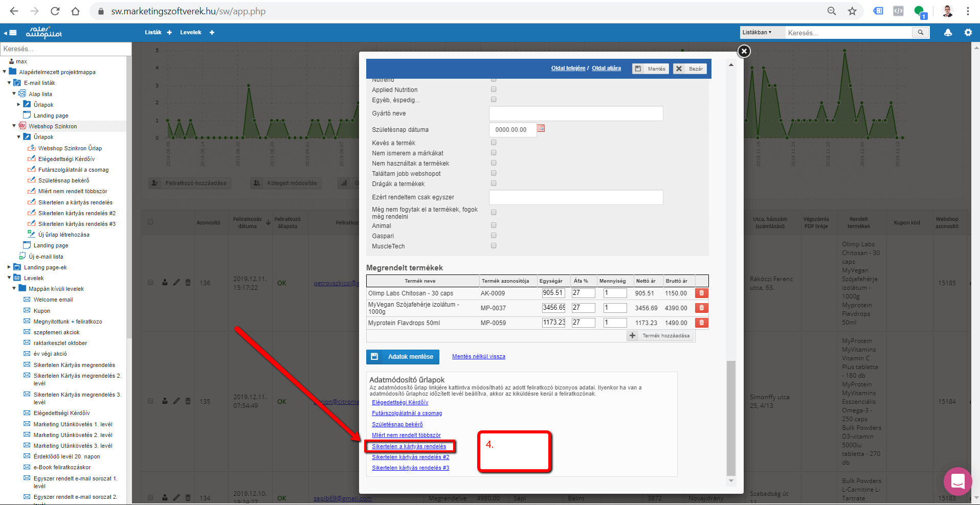Click the plus icon next to Levelek
Image resolution: width=980 pixels, height=505 pixels.
212,32
